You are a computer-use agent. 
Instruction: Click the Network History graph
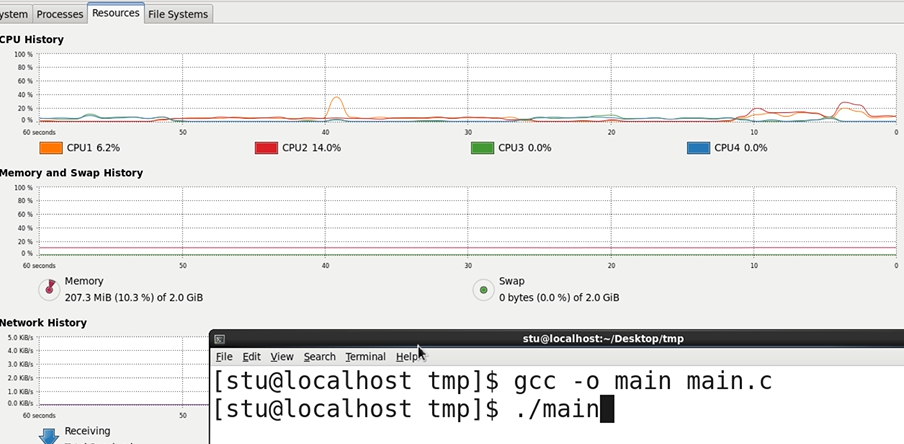pyautogui.click(x=123, y=371)
